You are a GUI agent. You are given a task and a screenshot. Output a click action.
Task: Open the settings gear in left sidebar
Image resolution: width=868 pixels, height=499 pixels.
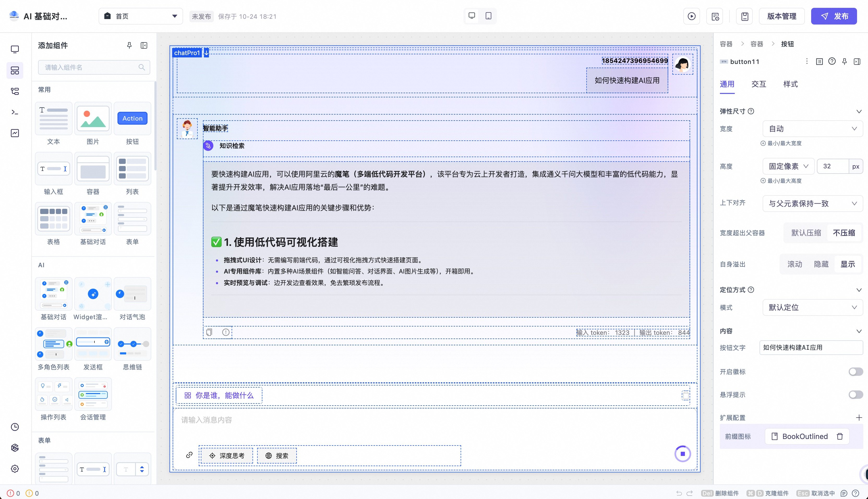point(15,468)
